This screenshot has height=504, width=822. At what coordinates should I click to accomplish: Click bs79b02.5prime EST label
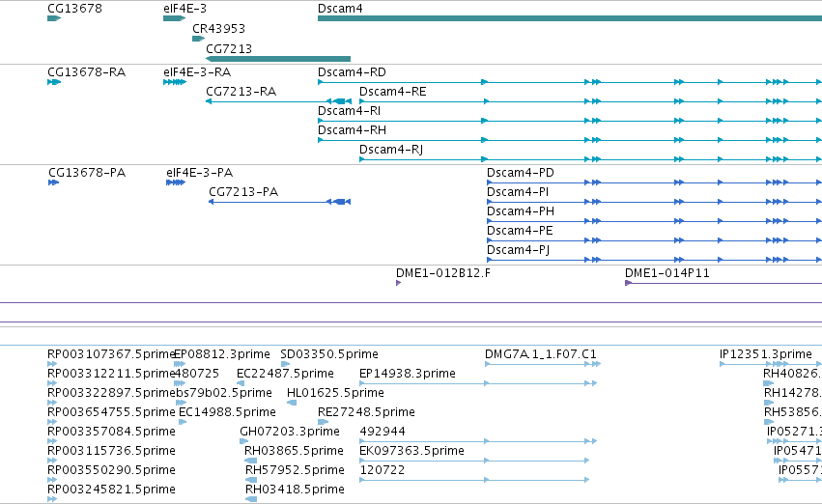224,393
